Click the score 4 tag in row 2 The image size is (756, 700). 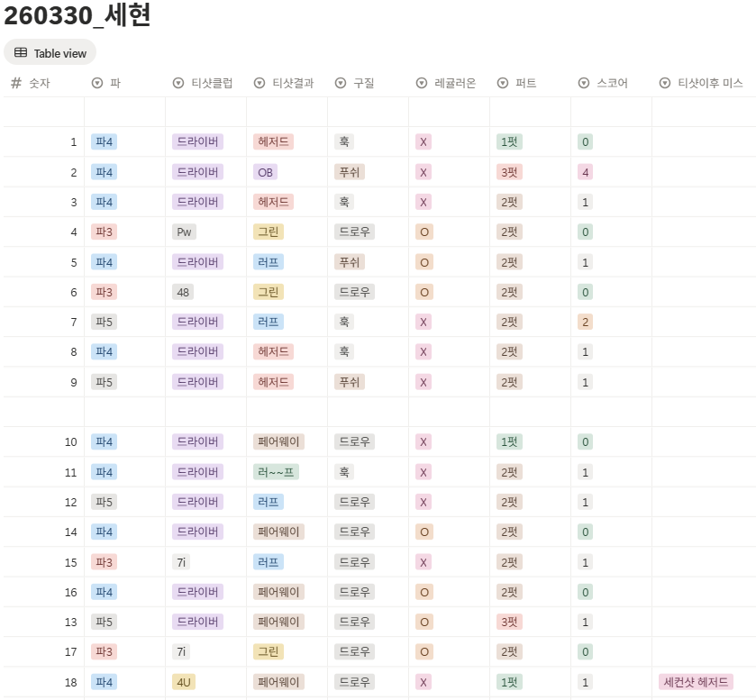coord(585,172)
